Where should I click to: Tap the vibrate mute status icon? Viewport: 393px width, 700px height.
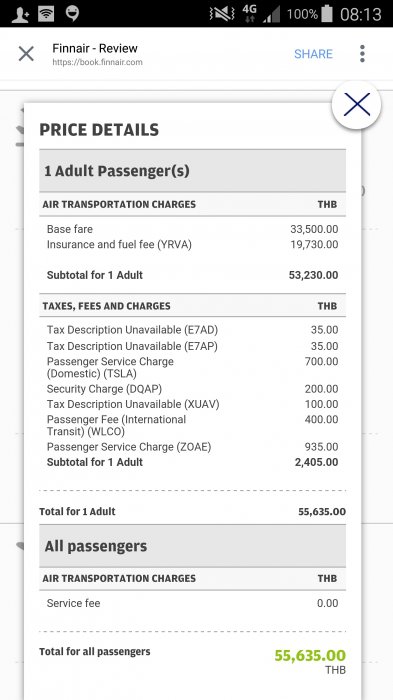(x=222, y=14)
